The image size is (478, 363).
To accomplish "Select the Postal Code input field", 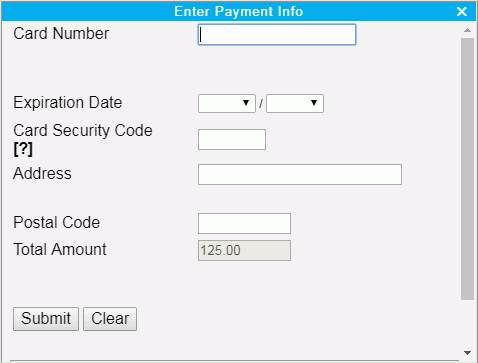I will [x=244, y=223].
